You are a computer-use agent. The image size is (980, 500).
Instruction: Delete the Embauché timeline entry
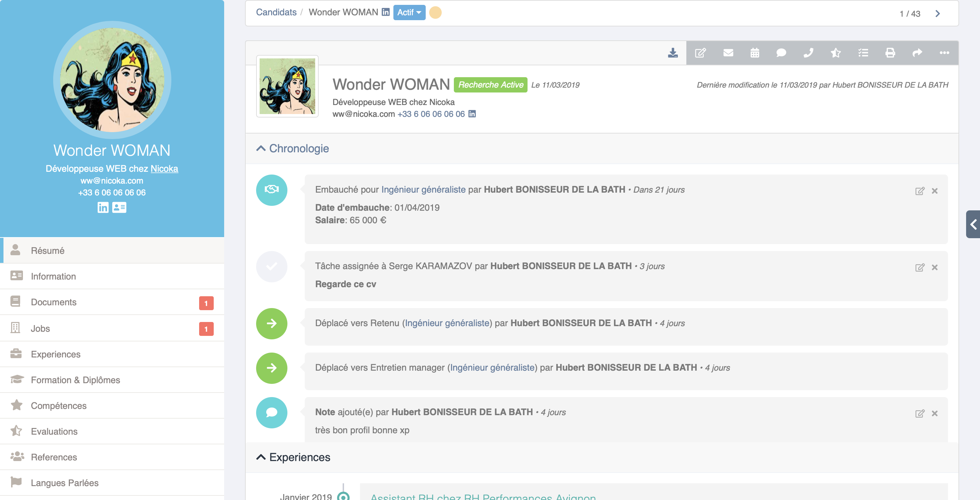934,191
